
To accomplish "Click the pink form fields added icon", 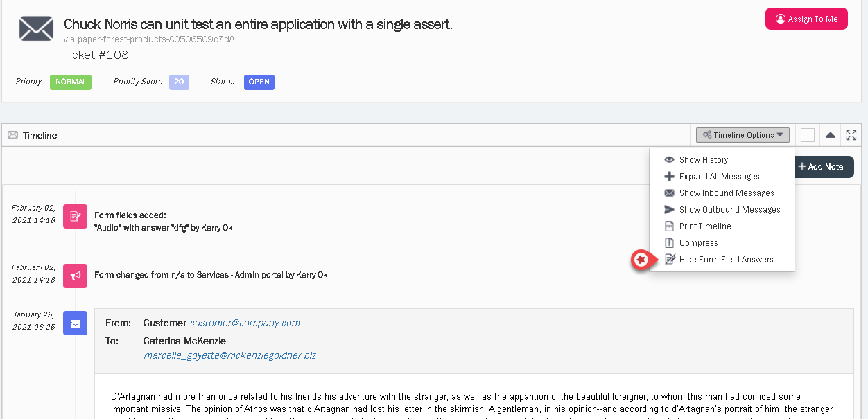I will pos(75,216).
